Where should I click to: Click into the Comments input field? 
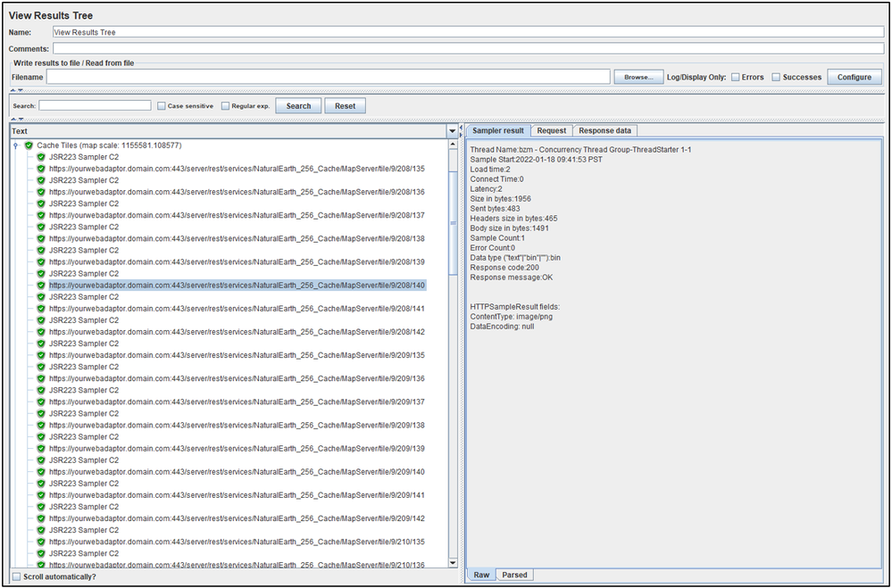[x=469, y=49]
